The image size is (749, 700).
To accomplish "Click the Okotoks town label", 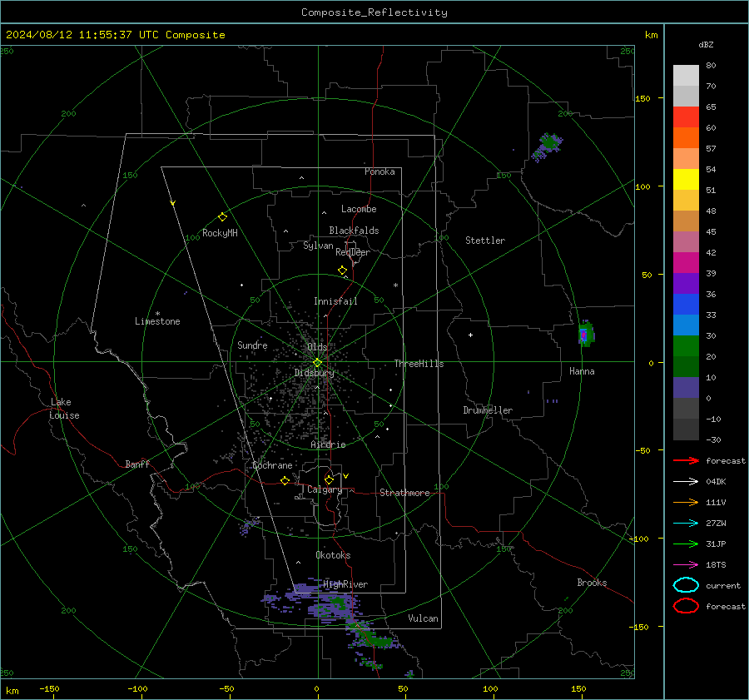I will tap(333, 555).
